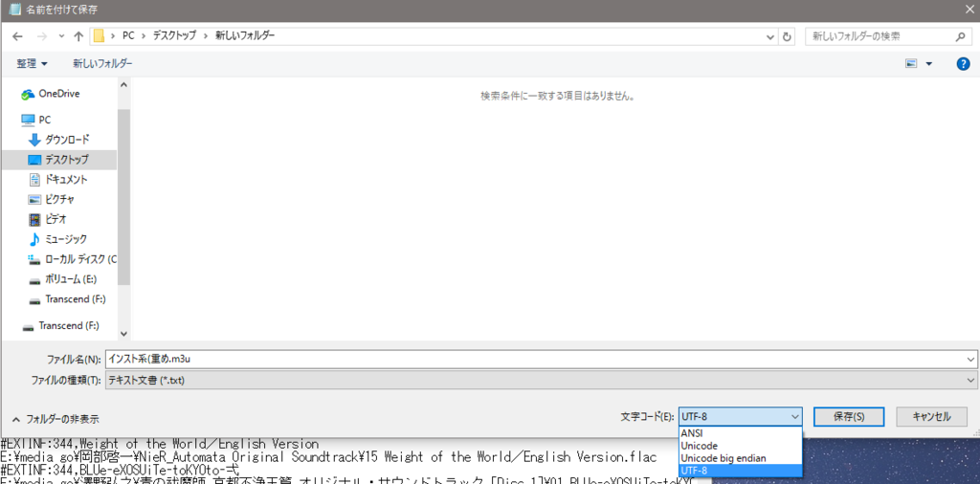Click the キャンセル button
980x484 pixels.
[932, 416]
